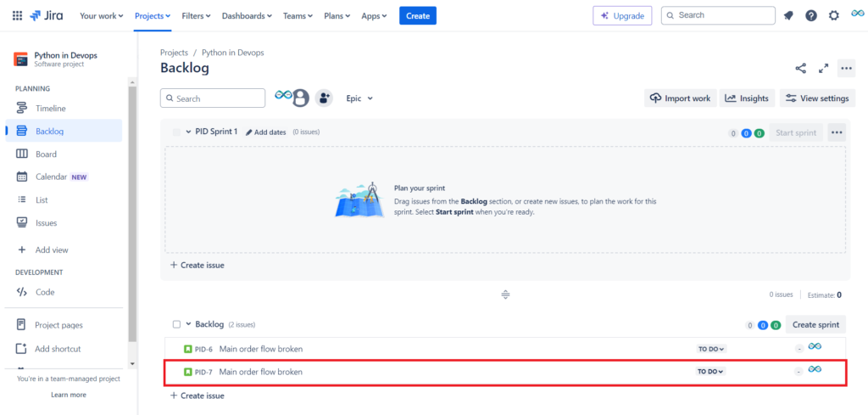The image size is (868, 415).
Task: Open the Dashboards dropdown menu
Action: click(247, 16)
